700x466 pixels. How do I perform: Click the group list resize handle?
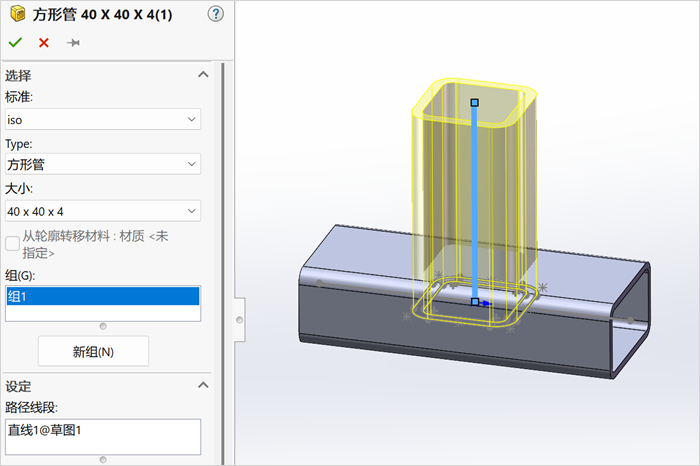click(103, 326)
